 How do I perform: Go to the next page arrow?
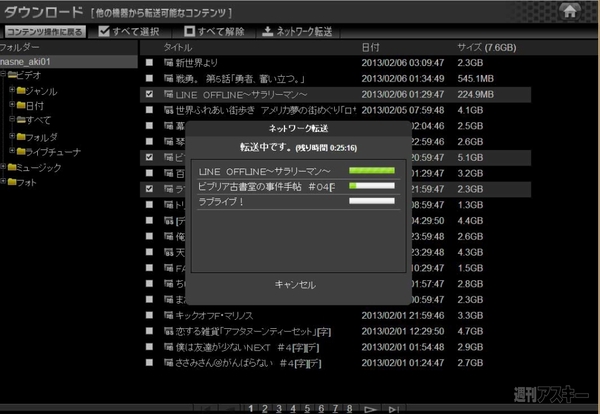tap(370, 409)
